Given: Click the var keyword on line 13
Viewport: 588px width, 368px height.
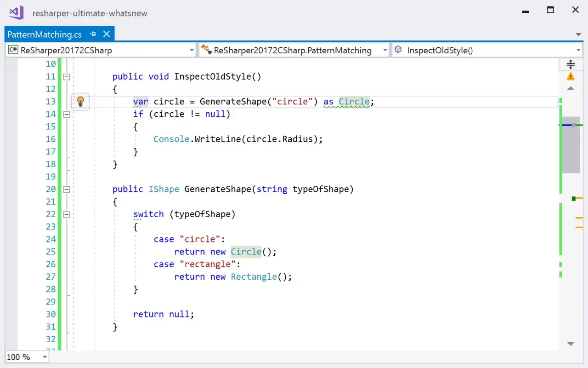Looking at the screenshot, I should point(141,102).
